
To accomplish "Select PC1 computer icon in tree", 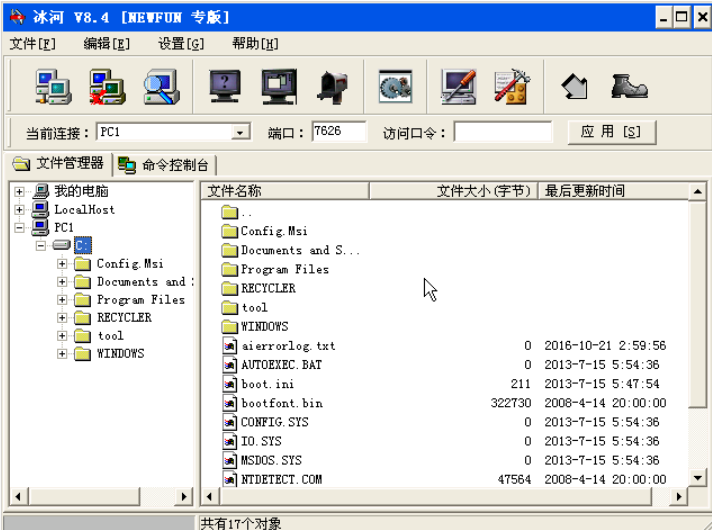I will click(40, 227).
